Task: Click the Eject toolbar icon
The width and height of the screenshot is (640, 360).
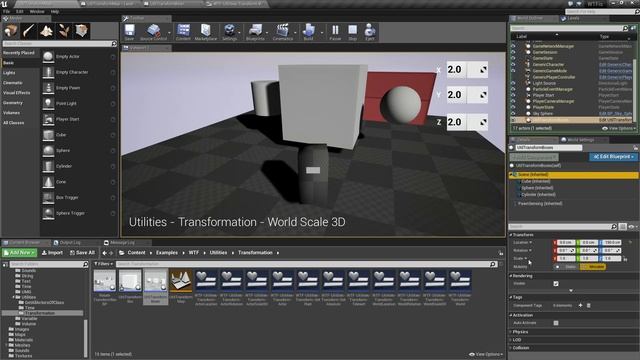Action: (370, 32)
